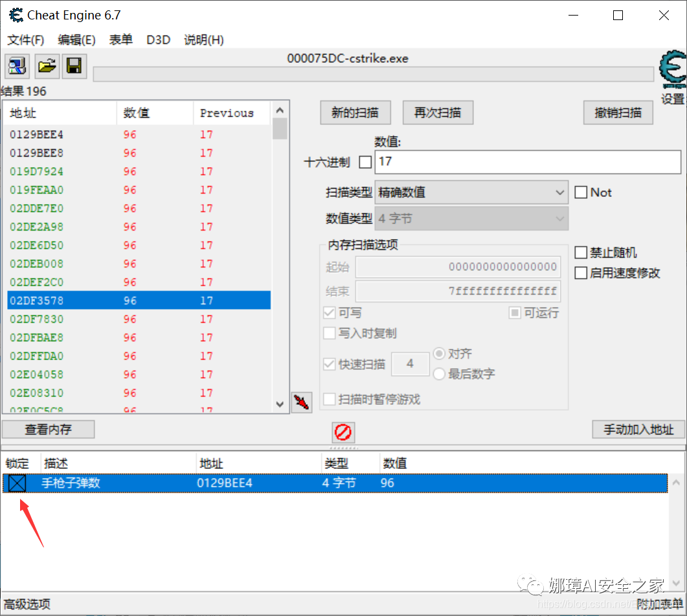The image size is (687, 616).
Task: Click the 查看内存 memory view button
Action: [x=48, y=429]
